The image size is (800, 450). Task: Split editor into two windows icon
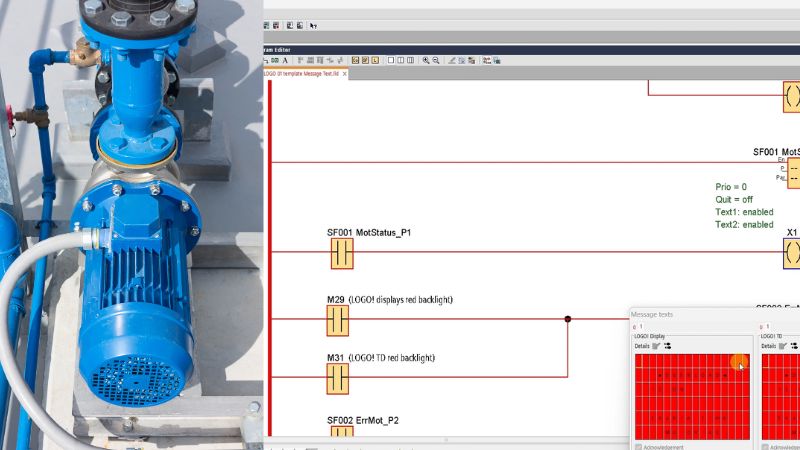[401, 60]
